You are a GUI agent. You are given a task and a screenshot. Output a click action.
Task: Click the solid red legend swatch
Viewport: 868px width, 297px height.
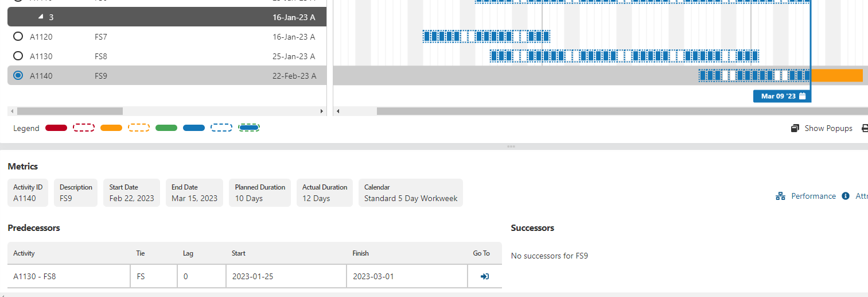point(56,128)
